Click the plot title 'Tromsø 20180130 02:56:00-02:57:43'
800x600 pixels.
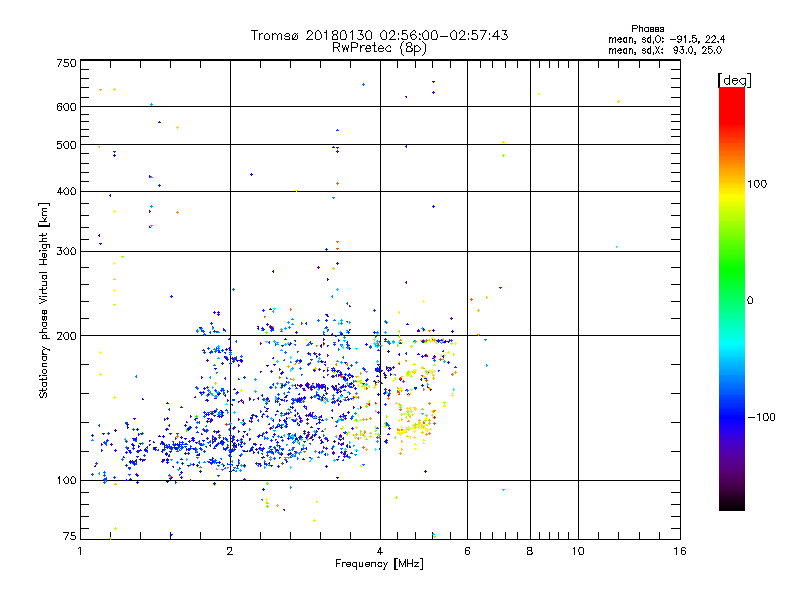point(379,35)
